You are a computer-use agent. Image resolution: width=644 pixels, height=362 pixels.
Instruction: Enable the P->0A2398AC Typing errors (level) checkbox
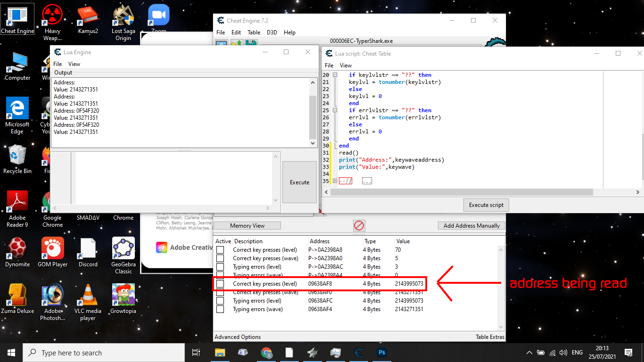point(220,267)
